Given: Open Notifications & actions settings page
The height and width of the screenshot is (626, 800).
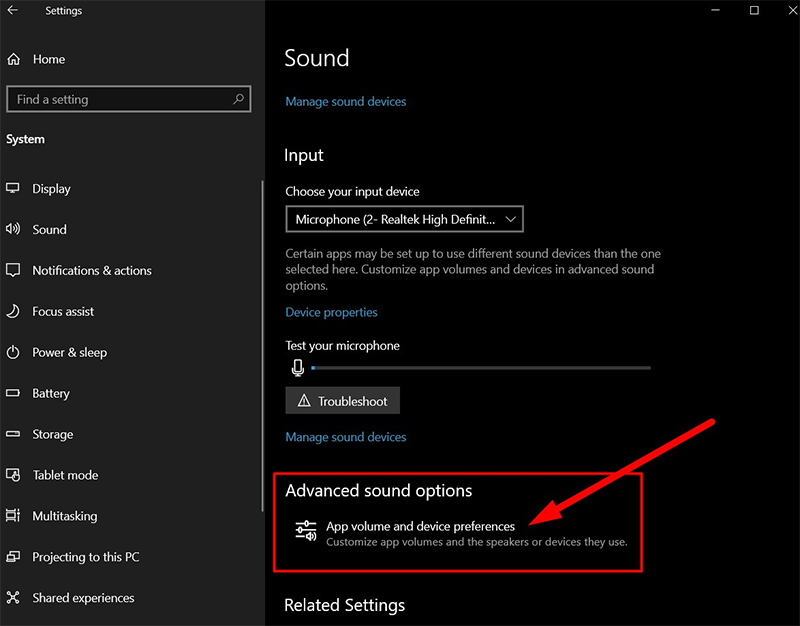Looking at the screenshot, I should point(91,270).
